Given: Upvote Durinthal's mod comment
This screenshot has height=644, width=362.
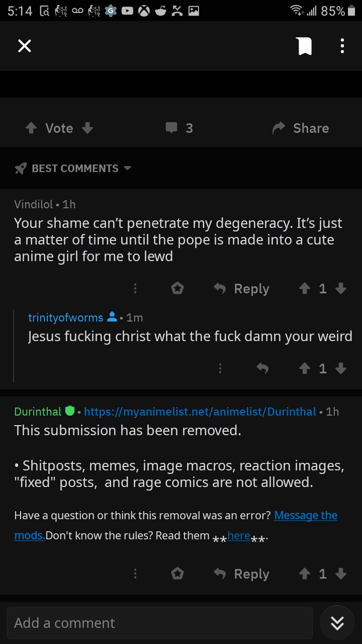Looking at the screenshot, I should 304,574.
